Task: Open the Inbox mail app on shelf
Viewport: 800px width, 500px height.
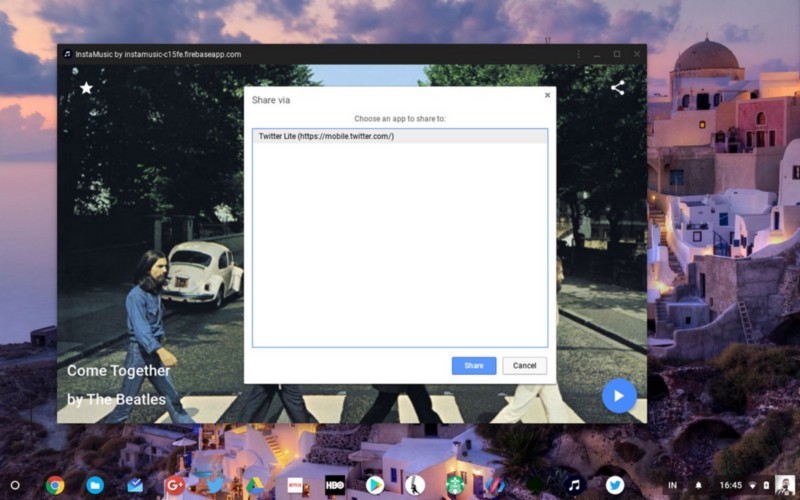Action: tap(135, 485)
